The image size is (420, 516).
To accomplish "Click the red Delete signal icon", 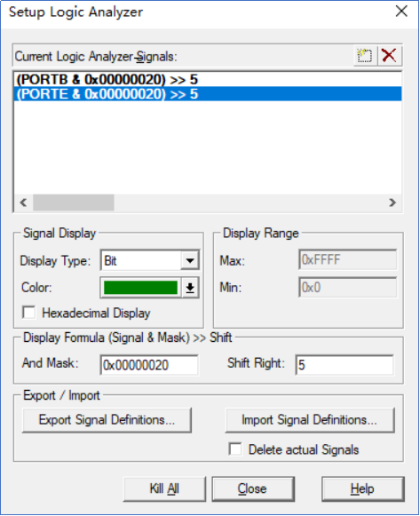I will (x=390, y=56).
